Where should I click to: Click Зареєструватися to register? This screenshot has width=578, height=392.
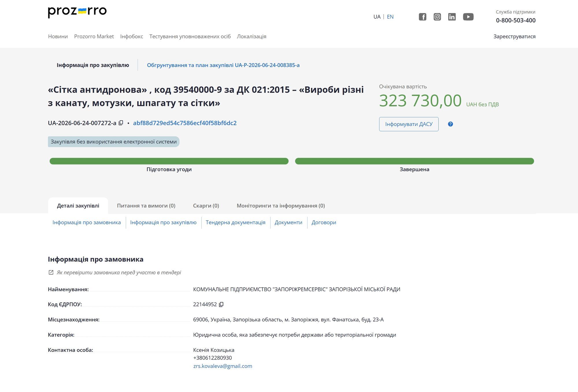514,36
